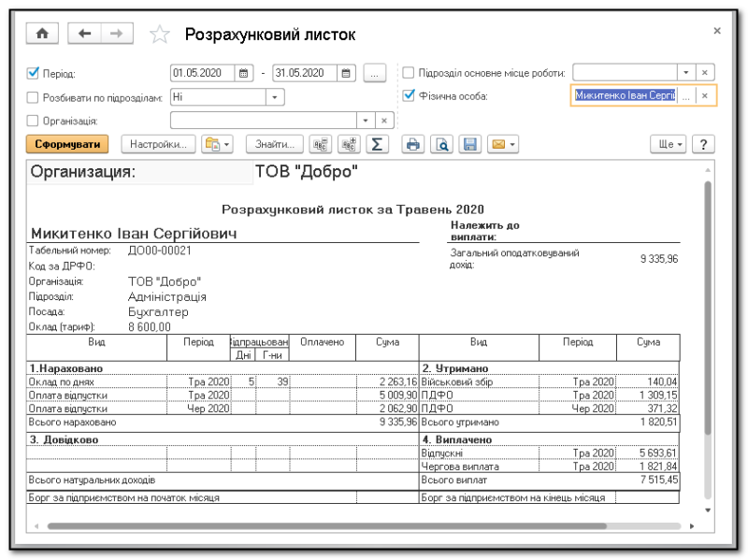Select the Оплата відпустки Чер 2020 amount 2 062,90
The width and height of the screenshot is (748, 560).
pyautogui.click(x=399, y=409)
